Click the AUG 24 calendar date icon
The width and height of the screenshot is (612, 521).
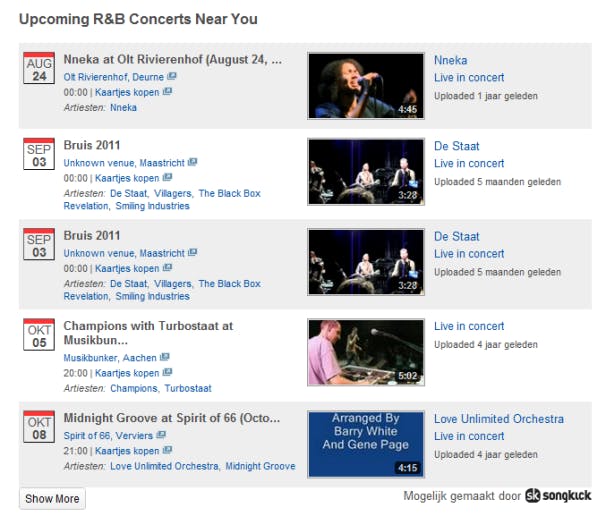(x=38, y=69)
